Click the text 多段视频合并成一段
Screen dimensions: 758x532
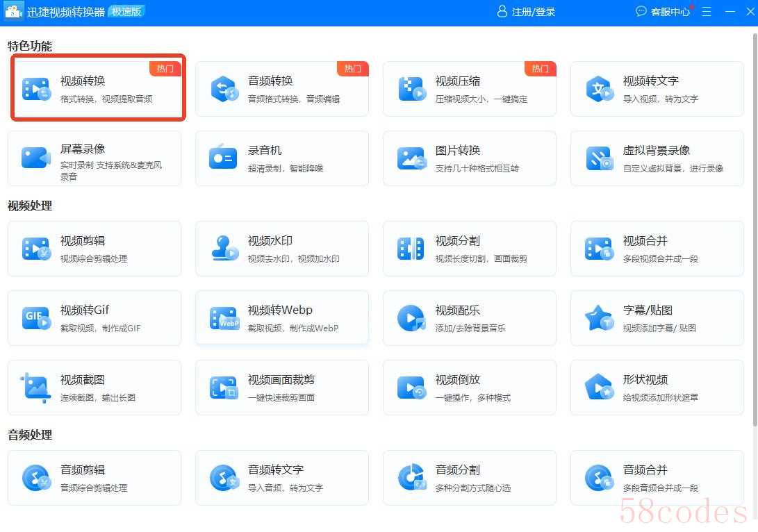pyautogui.click(x=660, y=259)
